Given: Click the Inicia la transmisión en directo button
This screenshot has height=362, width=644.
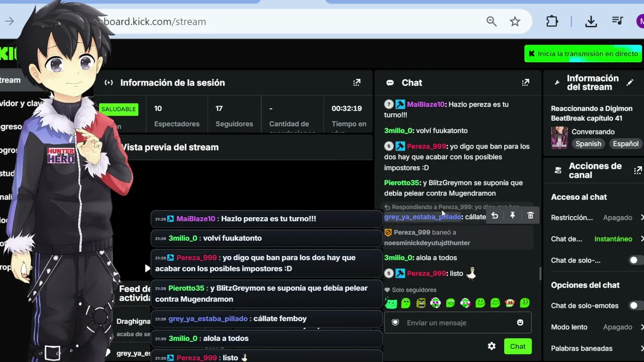Looking at the screenshot, I should 583,54.
